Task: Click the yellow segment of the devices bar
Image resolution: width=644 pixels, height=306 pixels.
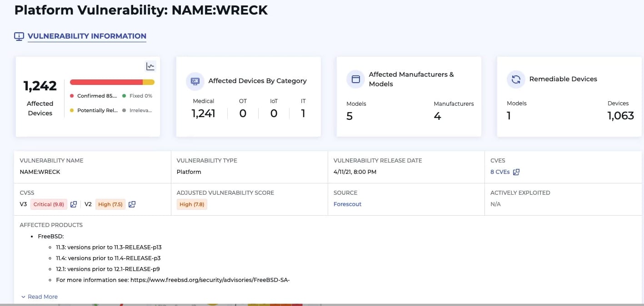Action: [149, 82]
